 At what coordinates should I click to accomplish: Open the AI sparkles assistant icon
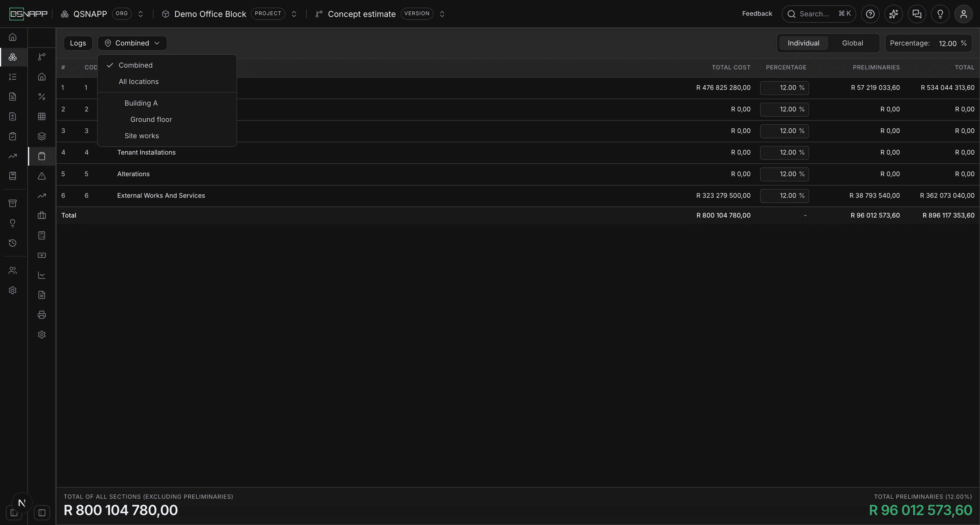click(x=894, y=14)
